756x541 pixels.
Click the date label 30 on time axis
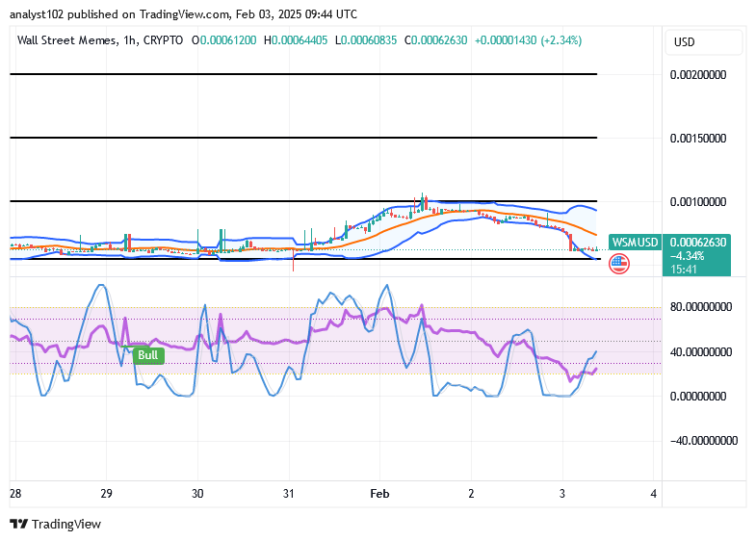[197, 494]
